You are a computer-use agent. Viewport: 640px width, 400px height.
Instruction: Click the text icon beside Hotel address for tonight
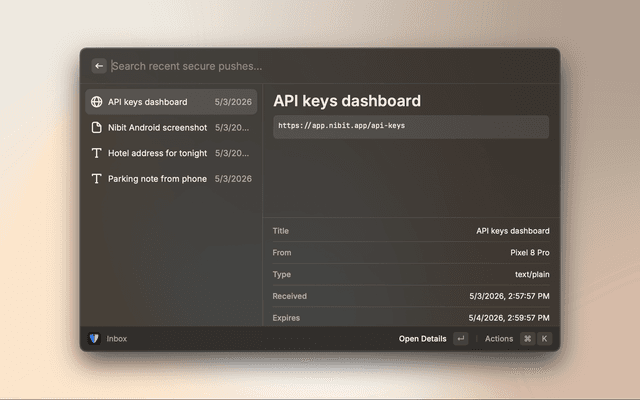tap(97, 153)
